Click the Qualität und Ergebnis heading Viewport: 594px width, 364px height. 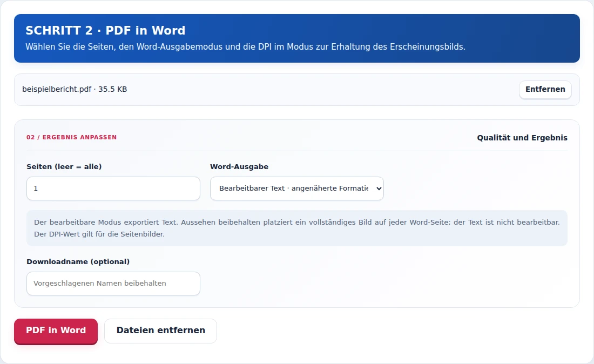tap(522, 138)
